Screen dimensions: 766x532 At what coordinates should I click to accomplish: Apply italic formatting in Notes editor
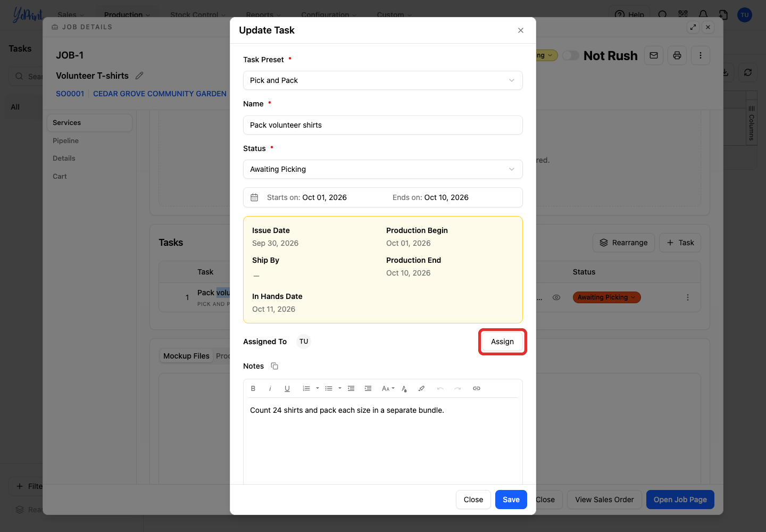(x=270, y=388)
